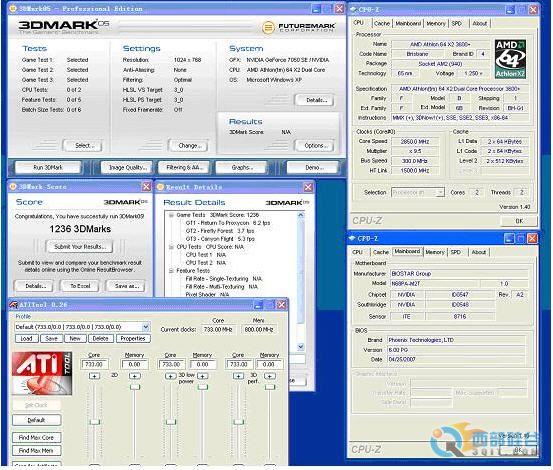
Task: Click upper CPU-Z window title icon
Action: point(353,10)
